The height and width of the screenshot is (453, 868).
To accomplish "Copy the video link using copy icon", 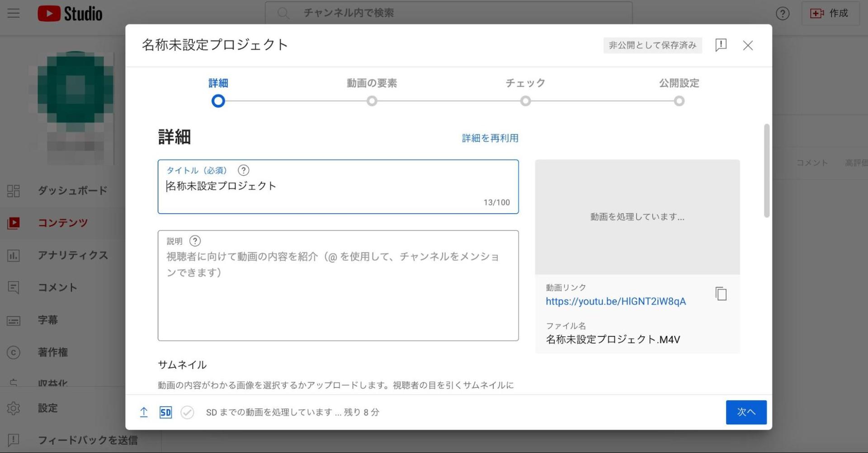I will click(721, 294).
